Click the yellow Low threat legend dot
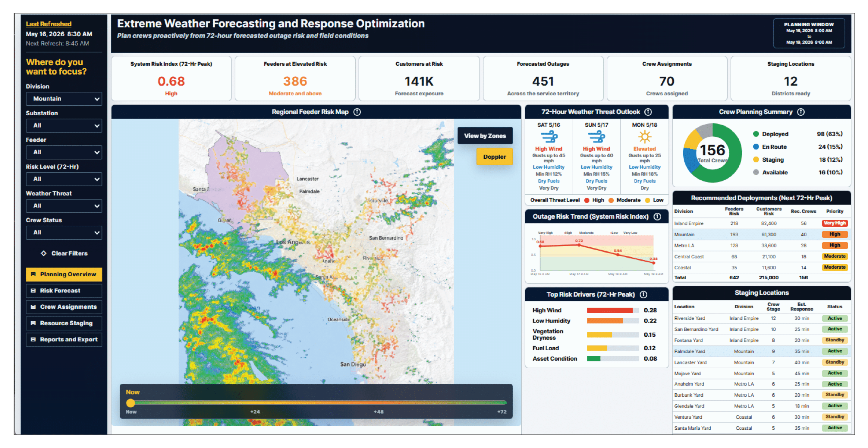868x448 pixels. click(x=647, y=200)
